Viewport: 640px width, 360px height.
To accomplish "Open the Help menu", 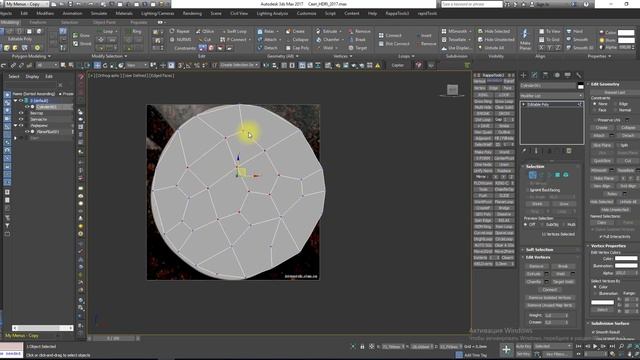I will coord(372,13).
